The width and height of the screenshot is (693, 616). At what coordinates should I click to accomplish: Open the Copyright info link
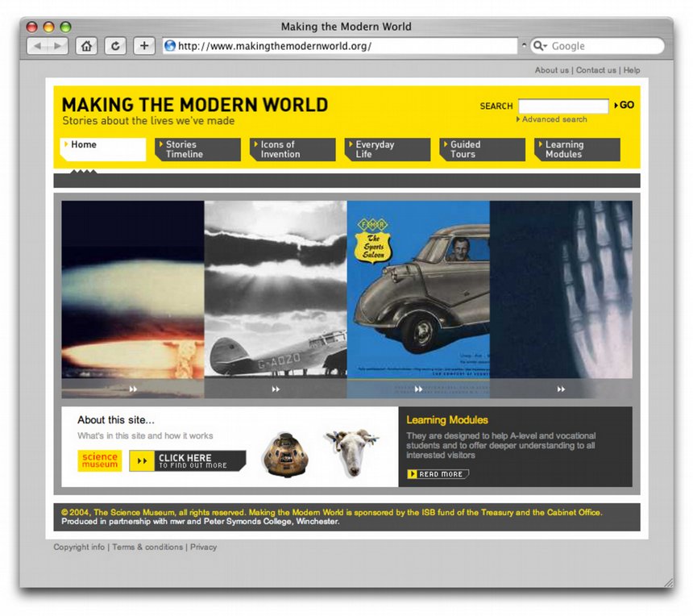79,547
